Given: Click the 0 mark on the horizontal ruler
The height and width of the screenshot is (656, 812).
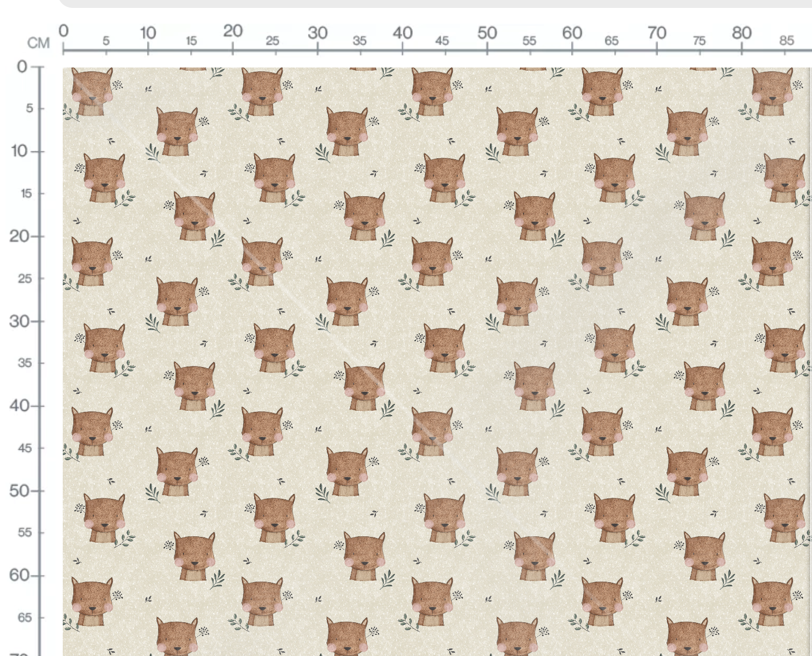Looking at the screenshot, I should click(63, 31).
